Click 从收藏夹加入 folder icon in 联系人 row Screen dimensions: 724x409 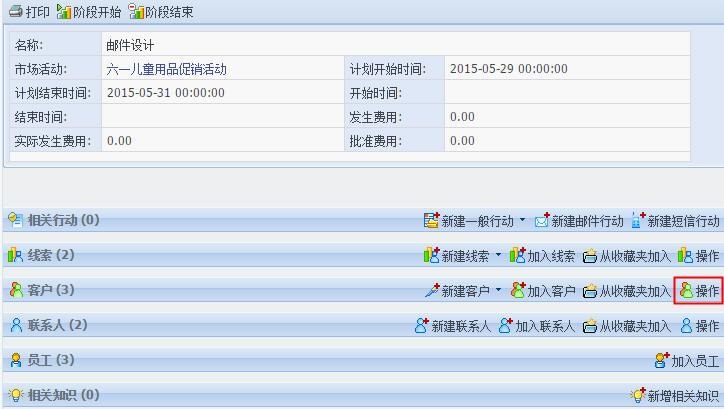coord(590,326)
